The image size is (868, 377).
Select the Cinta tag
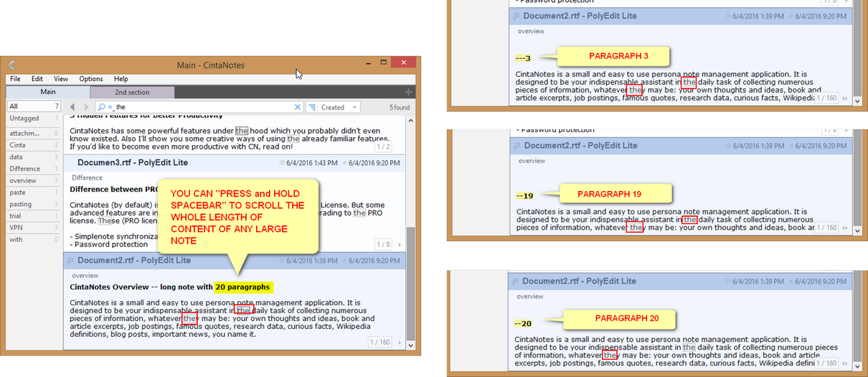[34, 145]
